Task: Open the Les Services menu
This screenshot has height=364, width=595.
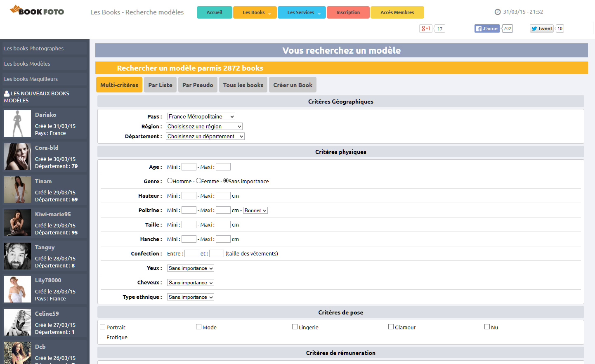Action: coord(302,12)
